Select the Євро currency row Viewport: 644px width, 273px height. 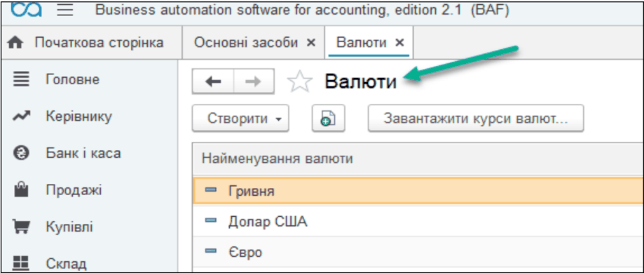coord(418,252)
